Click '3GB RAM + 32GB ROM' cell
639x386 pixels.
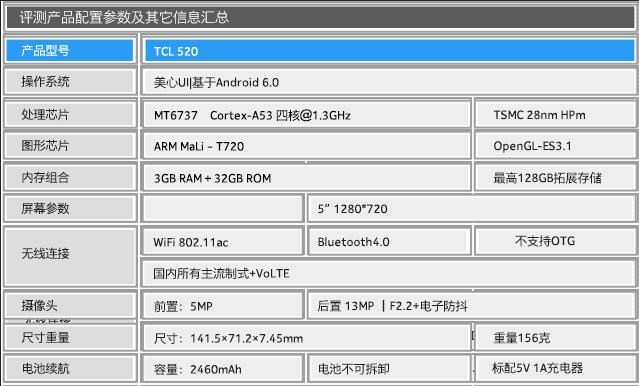306,178
